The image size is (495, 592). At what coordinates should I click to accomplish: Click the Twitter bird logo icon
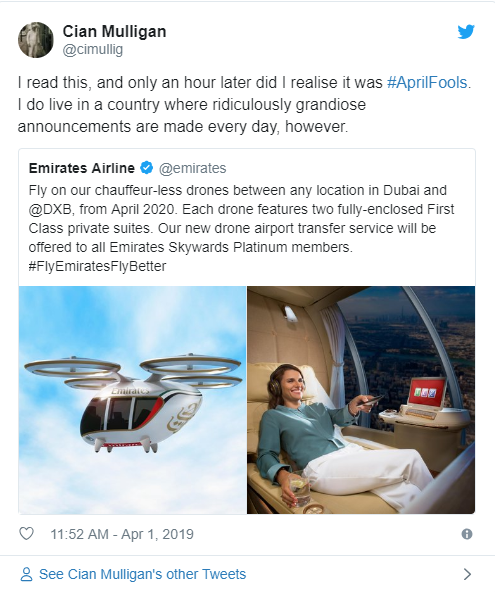click(x=466, y=32)
